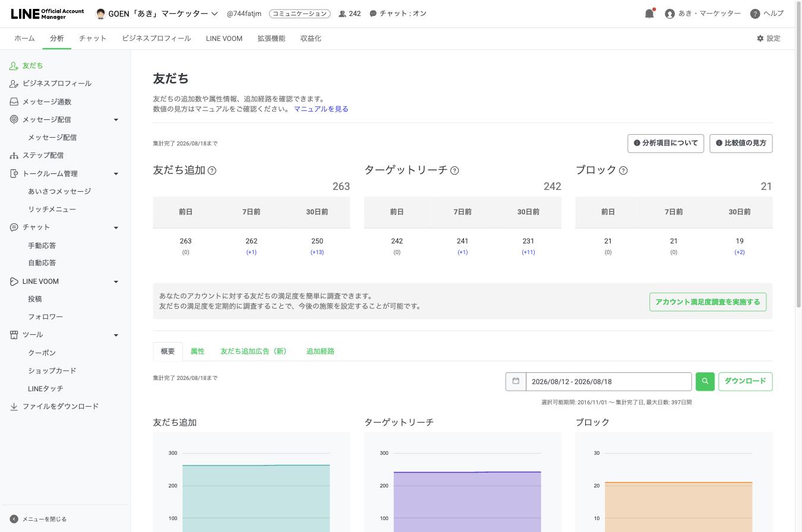The image size is (802, 532).
Task: Open the help question mark icon
Action: 755,14
